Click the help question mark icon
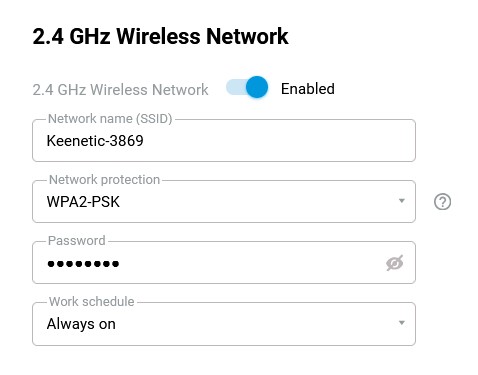Image resolution: width=478 pixels, height=375 pixels. [x=442, y=202]
